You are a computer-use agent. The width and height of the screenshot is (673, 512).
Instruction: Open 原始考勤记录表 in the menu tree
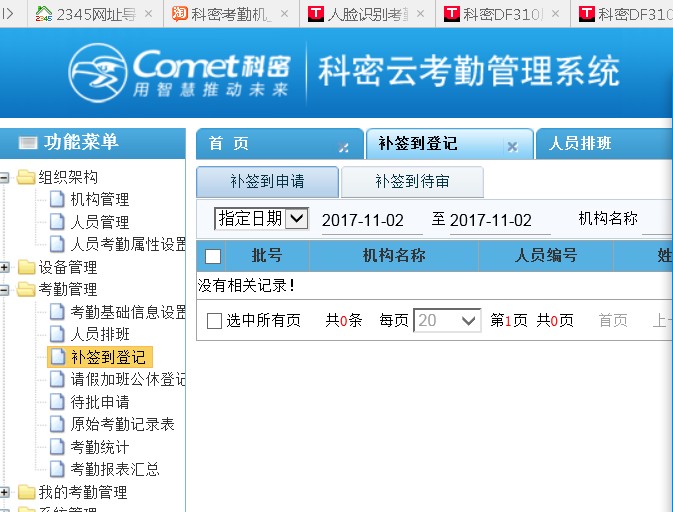122,424
